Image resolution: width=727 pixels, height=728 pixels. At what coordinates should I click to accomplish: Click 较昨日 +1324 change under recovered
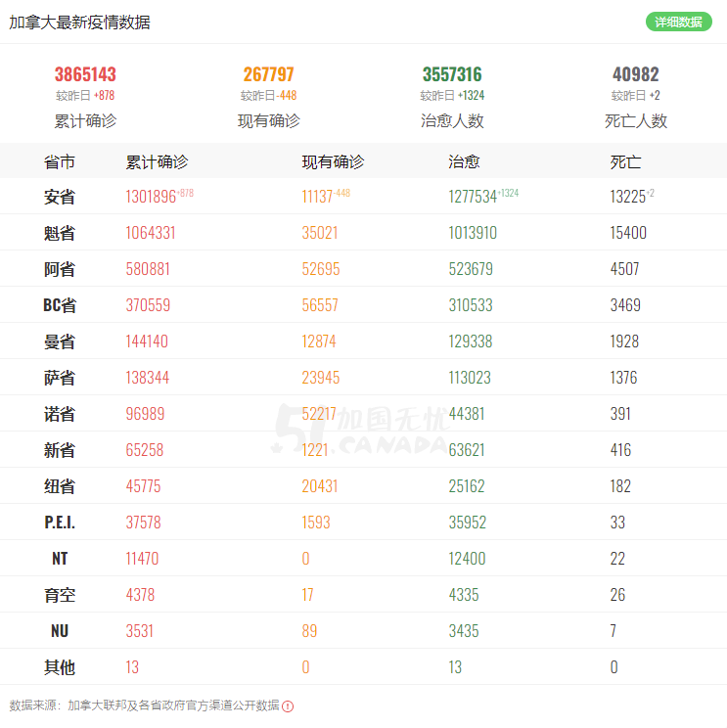click(x=452, y=96)
